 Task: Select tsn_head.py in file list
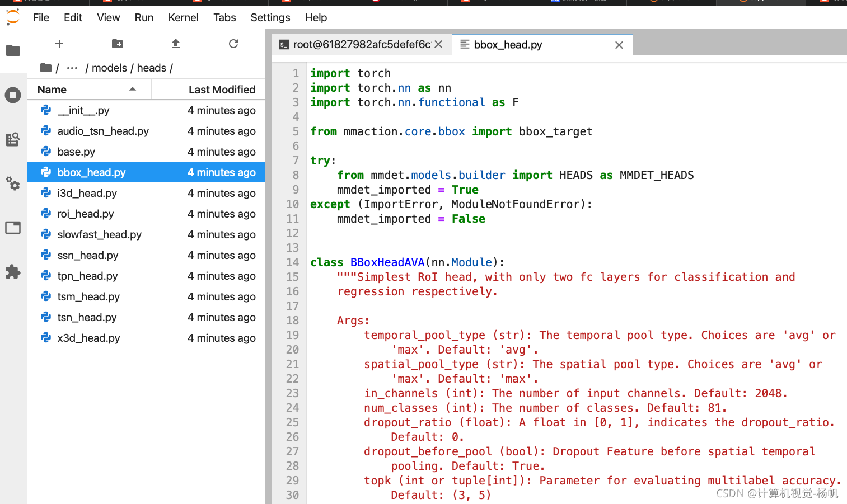click(x=147, y=317)
